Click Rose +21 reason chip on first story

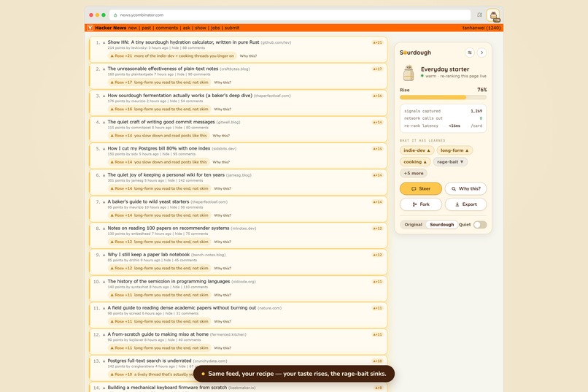(172, 56)
